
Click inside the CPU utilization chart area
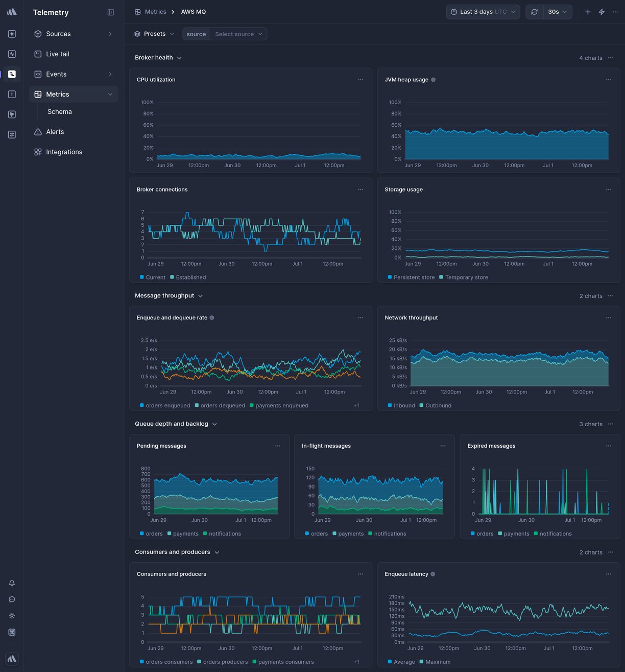[x=258, y=131]
